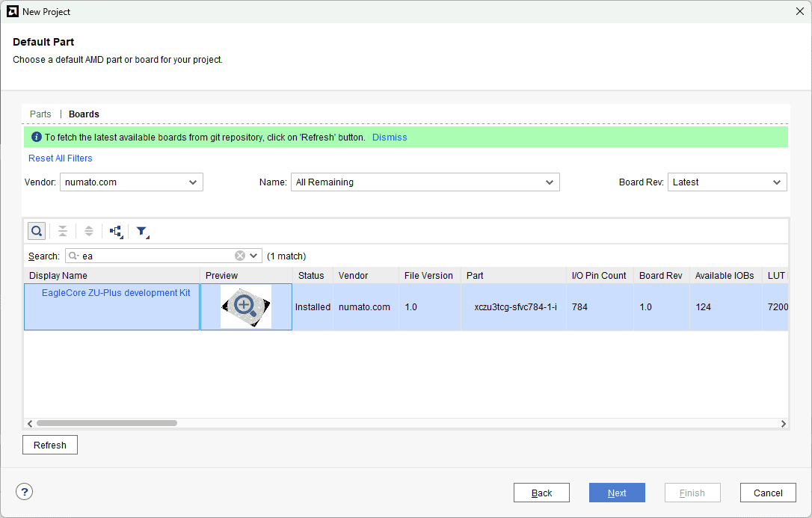Image resolution: width=812 pixels, height=518 pixels.
Task: Toggle the search magnifier toolbar icon
Action: tap(37, 231)
